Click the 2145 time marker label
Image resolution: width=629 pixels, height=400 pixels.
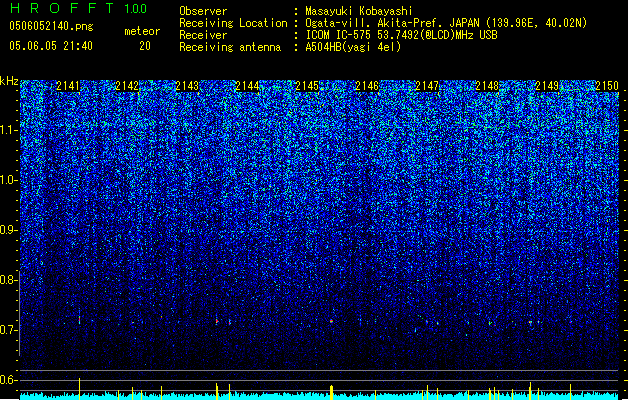click(307, 86)
